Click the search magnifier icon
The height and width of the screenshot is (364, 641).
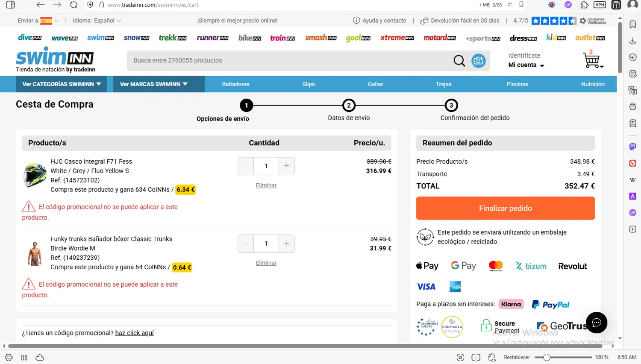pyautogui.click(x=459, y=61)
